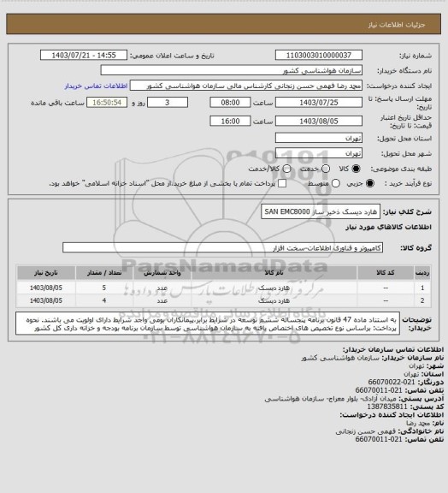Click the validity time field 16:00
This screenshot has width=448, height=493.
pyautogui.click(x=230, y=121)
